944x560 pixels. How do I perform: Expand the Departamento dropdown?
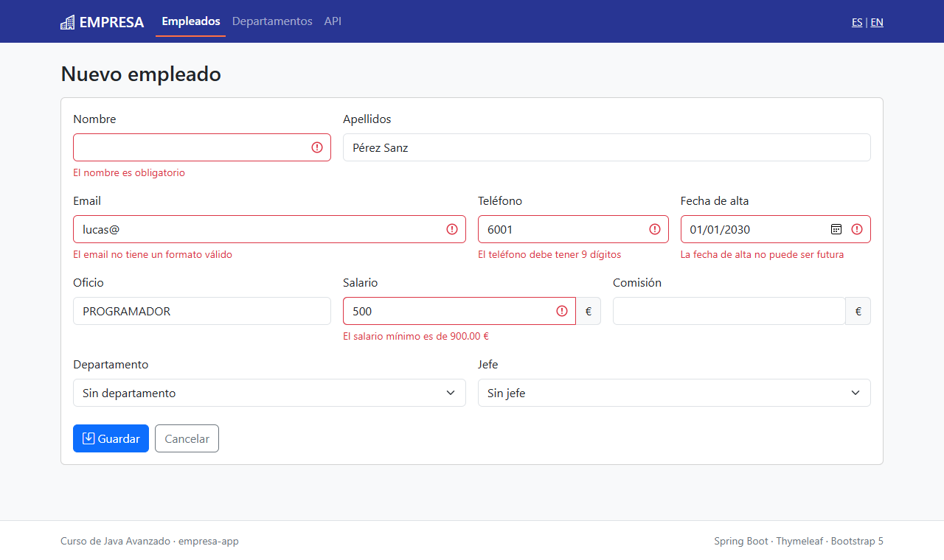tap(269, 393)
